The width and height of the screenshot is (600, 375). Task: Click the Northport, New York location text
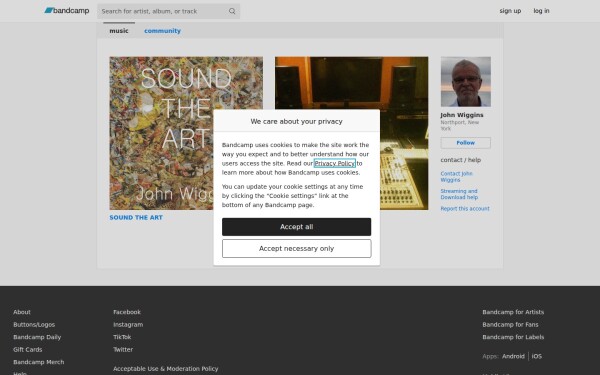(x=459, y=125)
